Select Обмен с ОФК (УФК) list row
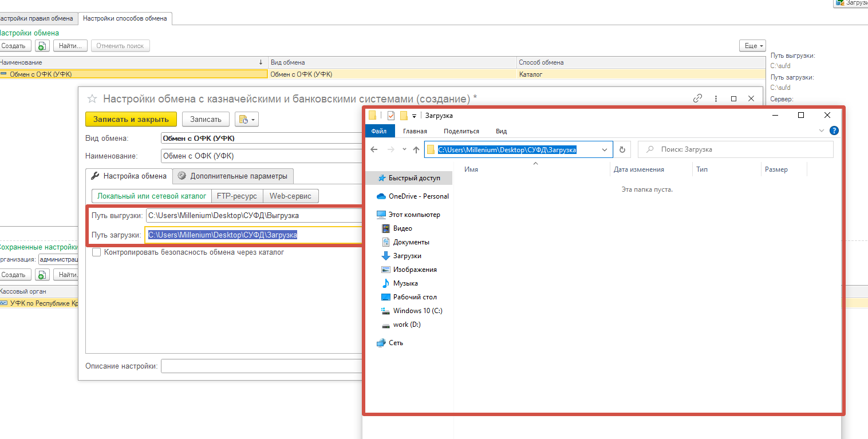This screenshot has width=868, height=439. [382, 74]
